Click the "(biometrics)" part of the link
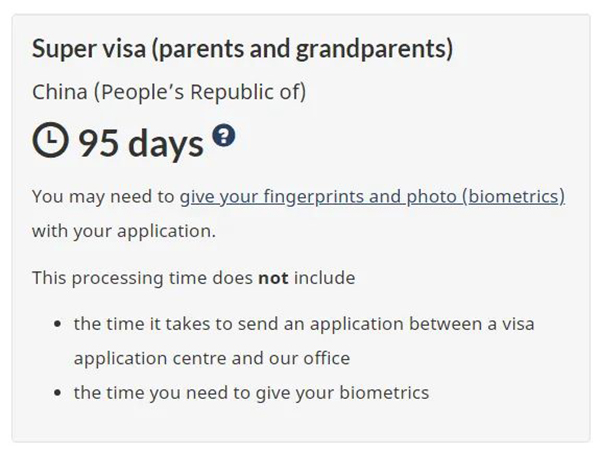The width and height of the screenshot is (600, 452). point(513,196)
